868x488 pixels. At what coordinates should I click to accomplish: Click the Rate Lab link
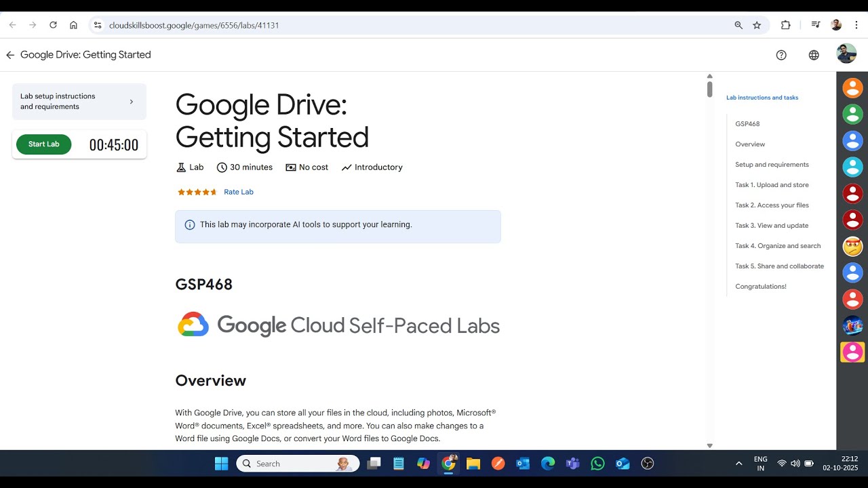pos(239,192)
